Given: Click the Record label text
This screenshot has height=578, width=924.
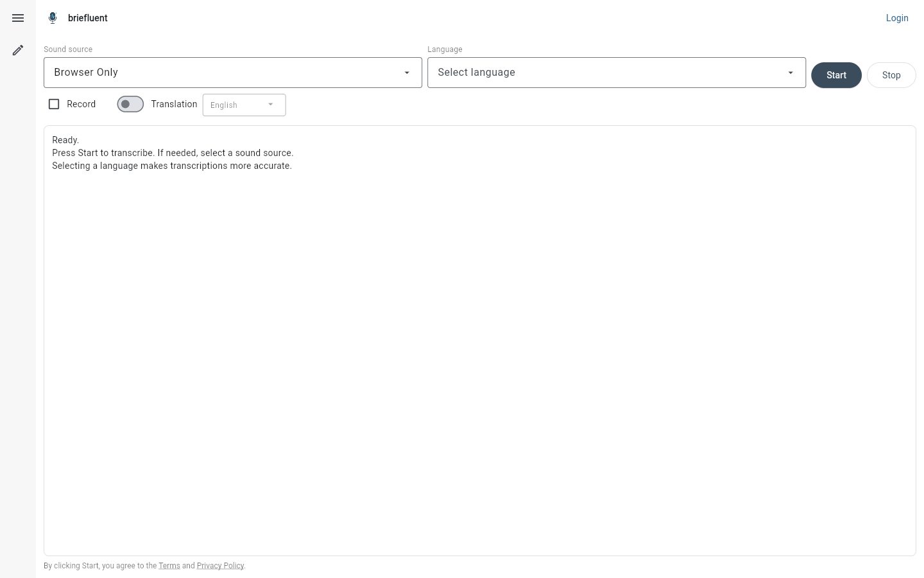Looking at the screenshot, I should click(x=81, y=104).
